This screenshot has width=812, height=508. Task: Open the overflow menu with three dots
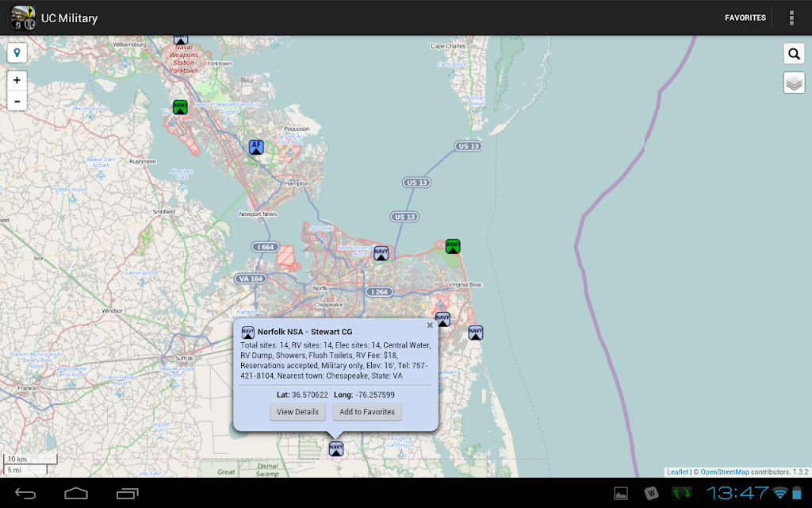tap(791, 17)
